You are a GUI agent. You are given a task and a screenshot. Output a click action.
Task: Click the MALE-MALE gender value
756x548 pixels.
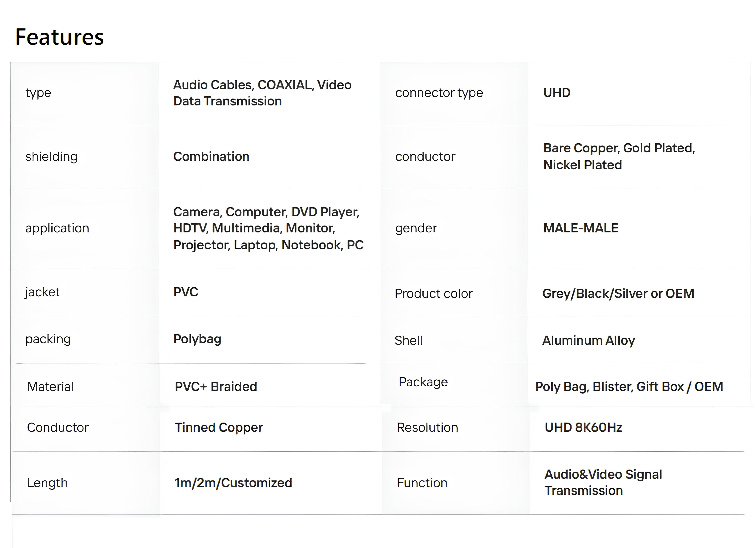(x=580, y=228)
